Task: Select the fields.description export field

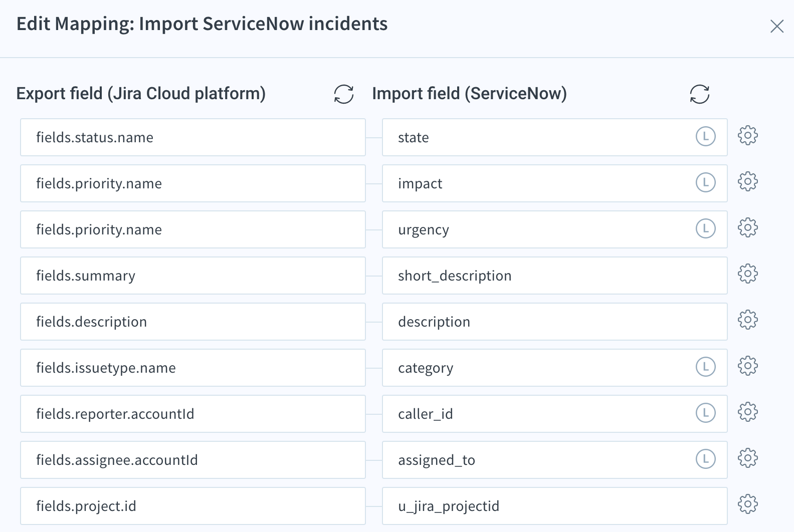Action: click(193, 322)
